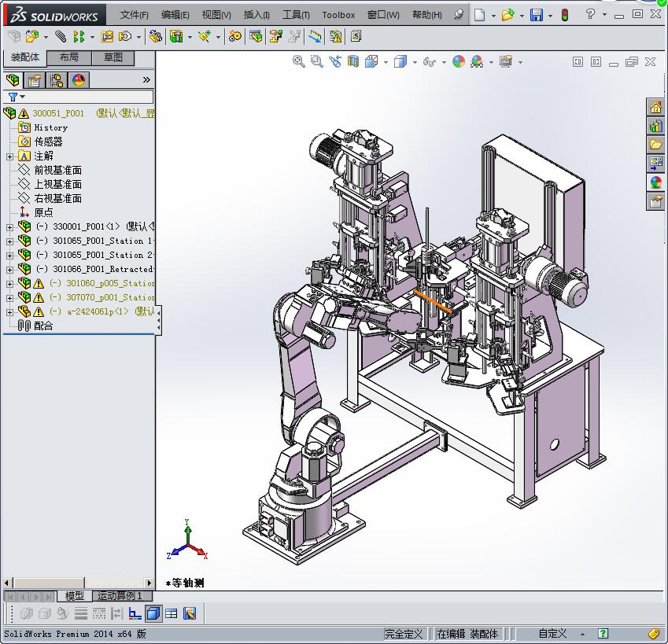Open the View Palette task pane
The width and height of the screenshot is (668, 644).
click(655, 163)
